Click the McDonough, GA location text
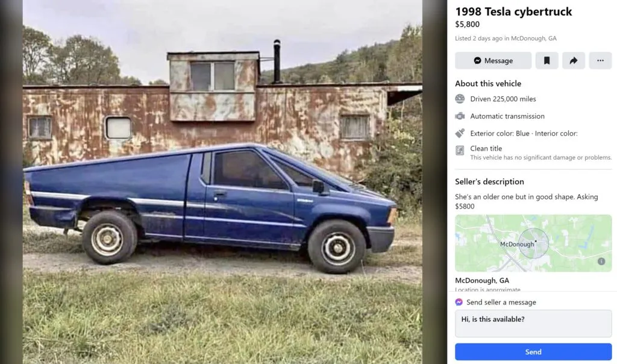This screenshot has width=617, height=364. click(482, 281)
